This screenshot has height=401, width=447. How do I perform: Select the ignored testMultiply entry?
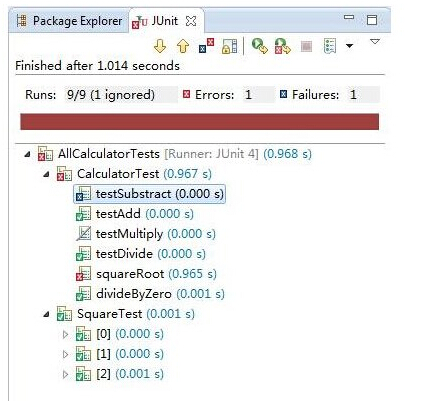[146, 234]
